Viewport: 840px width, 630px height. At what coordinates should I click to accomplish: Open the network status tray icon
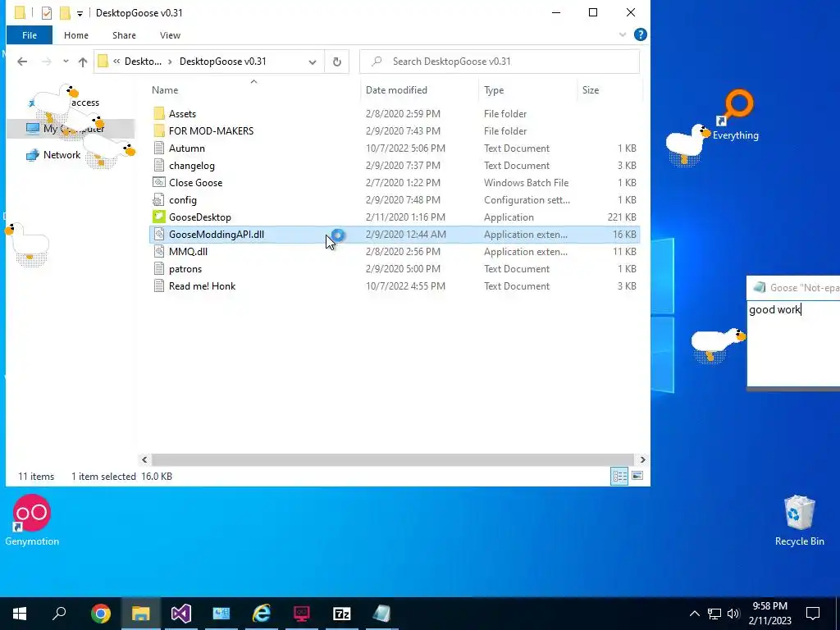714,614
